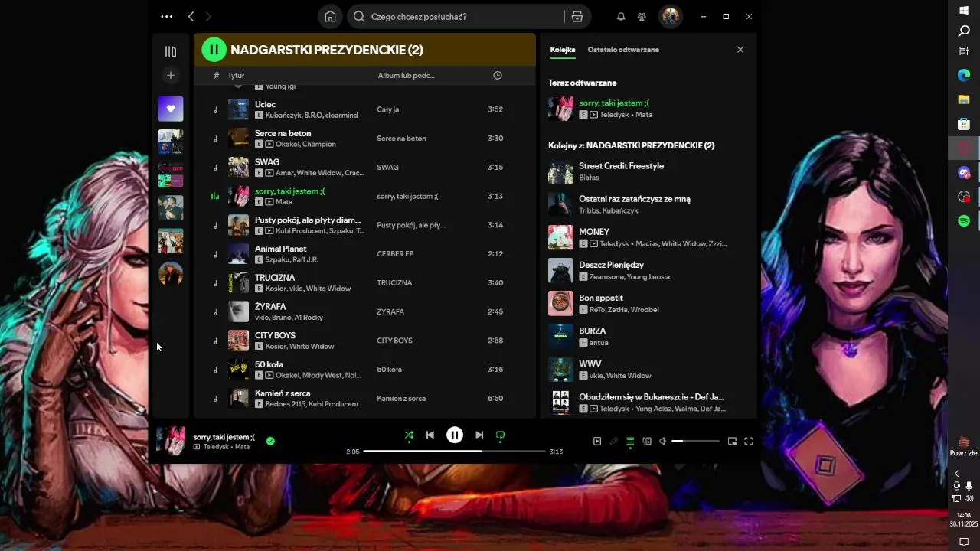Open Task View on taskbar

tap(964, 51)
